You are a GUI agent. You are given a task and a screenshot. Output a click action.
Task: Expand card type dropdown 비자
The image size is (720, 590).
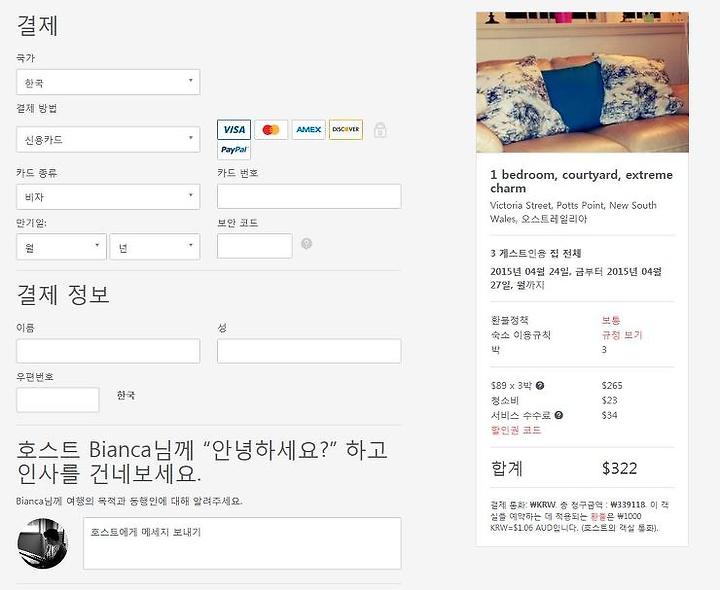click(108, 197)
